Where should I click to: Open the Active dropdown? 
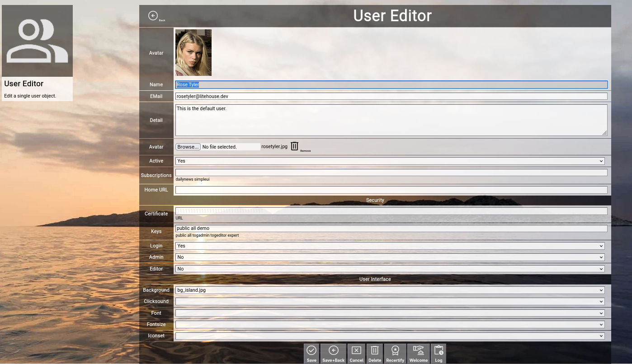[x=391, y=161]
